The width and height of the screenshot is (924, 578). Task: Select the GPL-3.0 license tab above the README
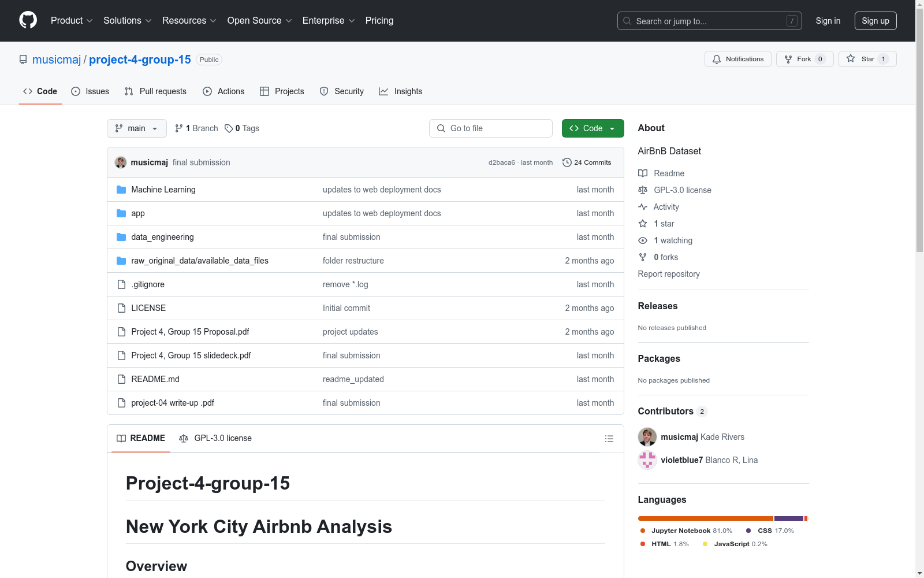pos(215,438)
